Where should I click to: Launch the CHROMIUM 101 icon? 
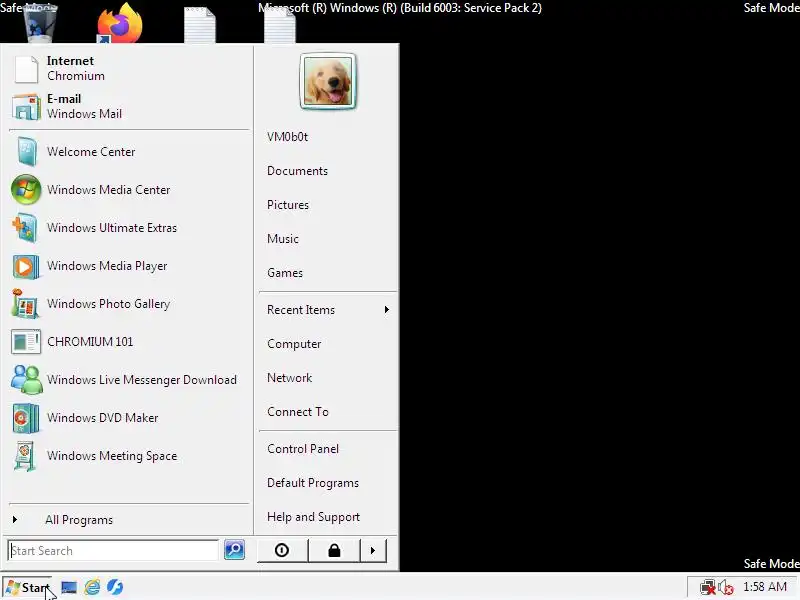tap(26, 342)
